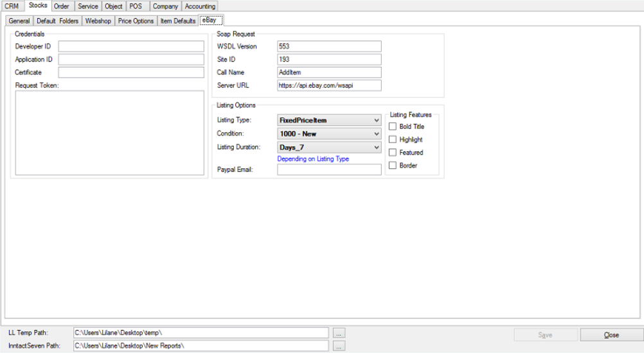The image size is (644, 353).
Task: Focus the Paypal Email field
Action: 329,169
